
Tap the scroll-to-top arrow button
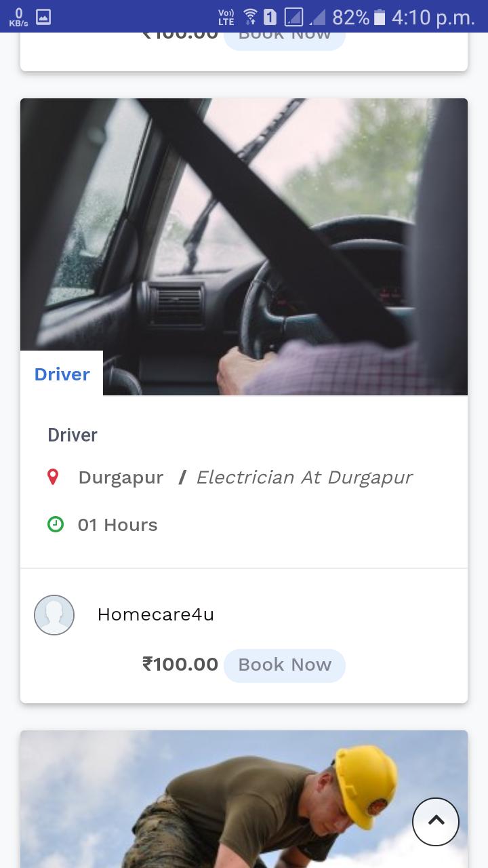tap(436, 821)
